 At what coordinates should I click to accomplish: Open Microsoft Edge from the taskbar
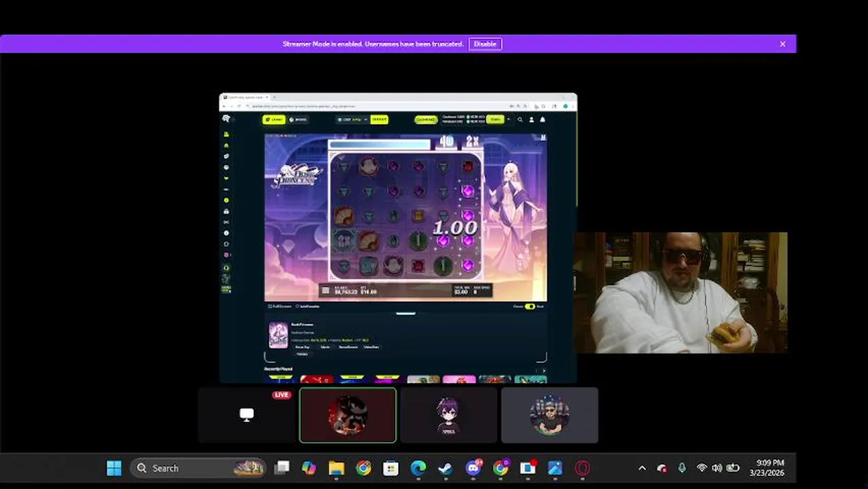click(418, 468)
